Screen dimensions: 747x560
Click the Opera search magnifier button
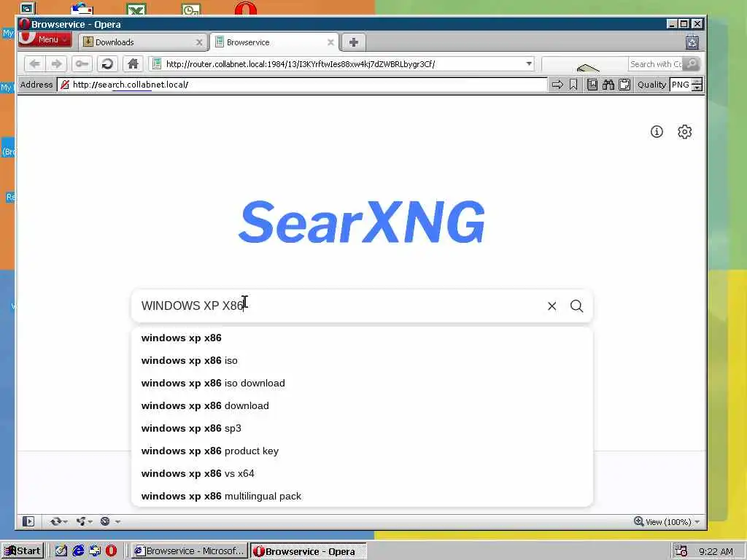tap(692, 64)
